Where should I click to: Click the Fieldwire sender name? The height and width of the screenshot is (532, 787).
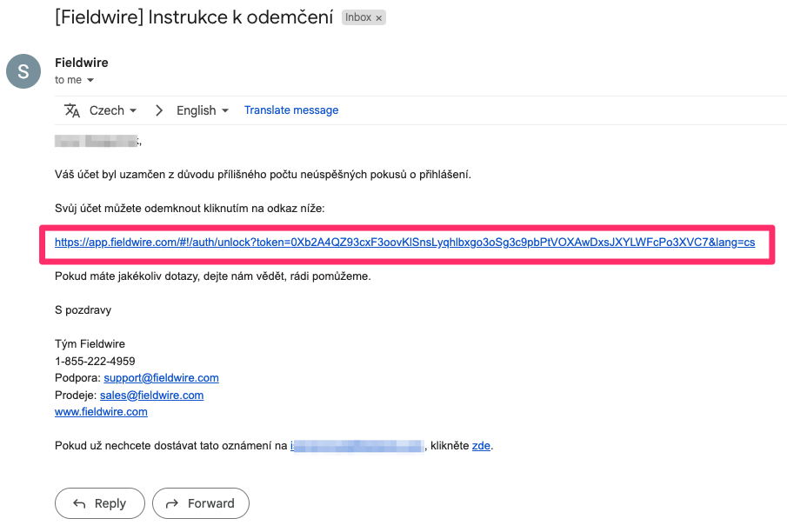pyautogui.click(x=82, y=63)
